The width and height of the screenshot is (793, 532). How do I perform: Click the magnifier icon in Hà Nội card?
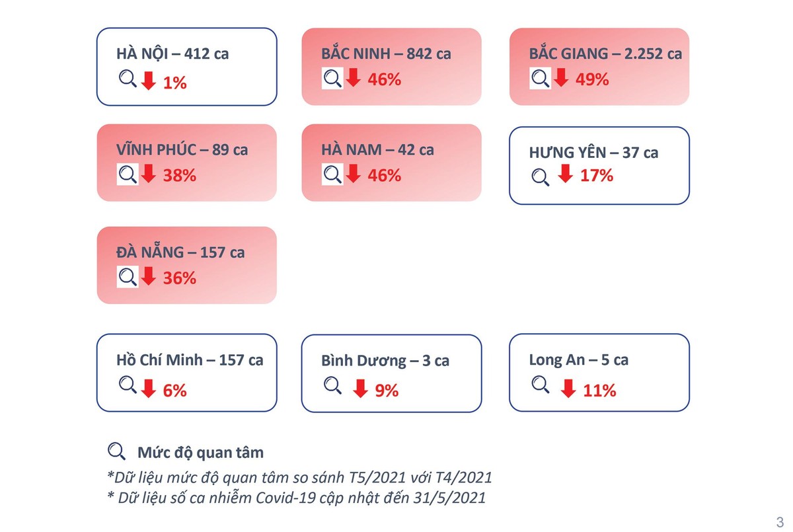(128, 80)
